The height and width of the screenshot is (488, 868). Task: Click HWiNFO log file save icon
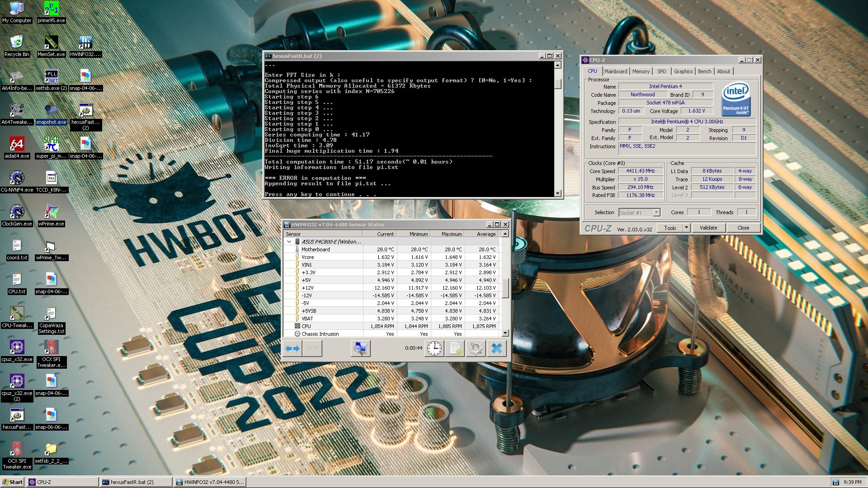(455, 348)
